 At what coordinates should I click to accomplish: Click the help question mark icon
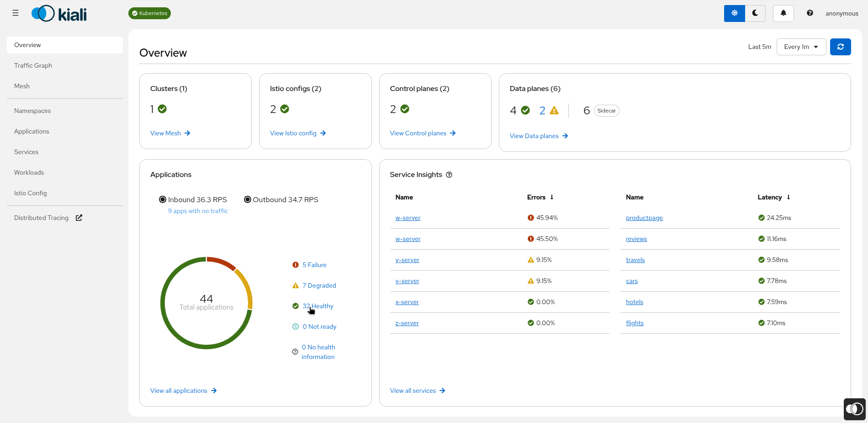pyautogui.click(x=810, y=13)
